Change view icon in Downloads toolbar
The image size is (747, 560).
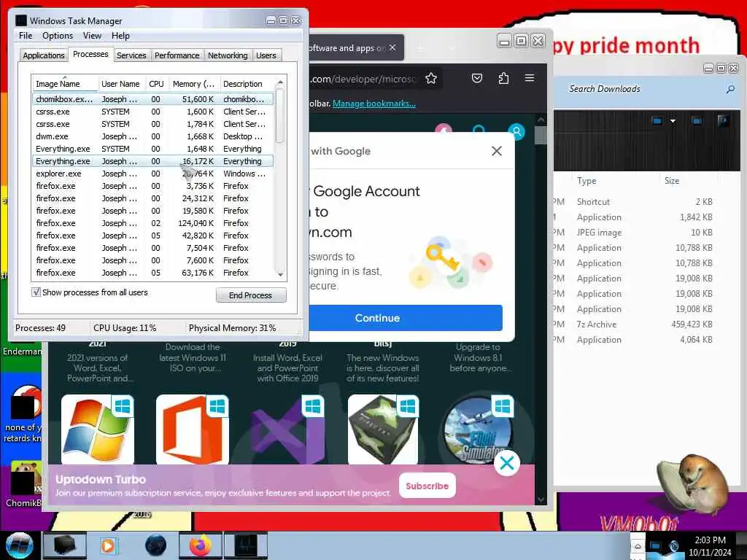(657, 121)
